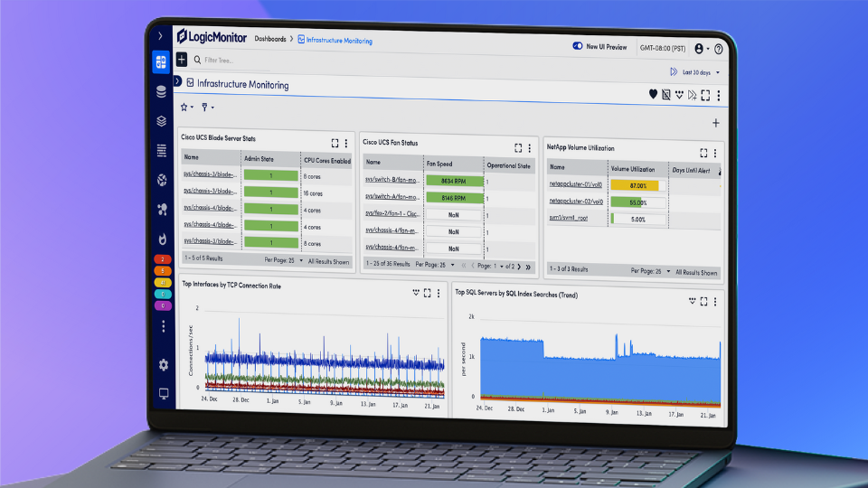Image resolution: width=868 pixels, height=488 pixels.
Task: Open the globe Websites icon in sidebar
Action: [x=162, y=180]
